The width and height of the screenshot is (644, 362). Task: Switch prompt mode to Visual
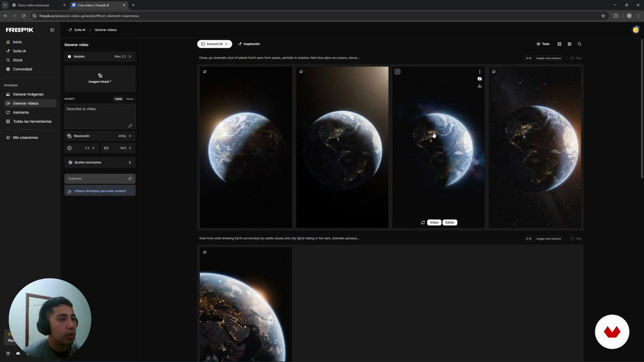point(129,99)
